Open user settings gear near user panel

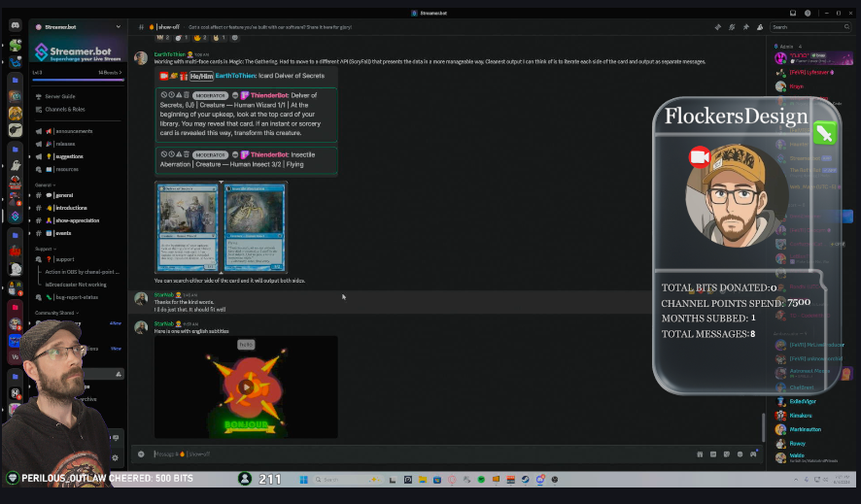pyautogui.click(x=116, y=457)
